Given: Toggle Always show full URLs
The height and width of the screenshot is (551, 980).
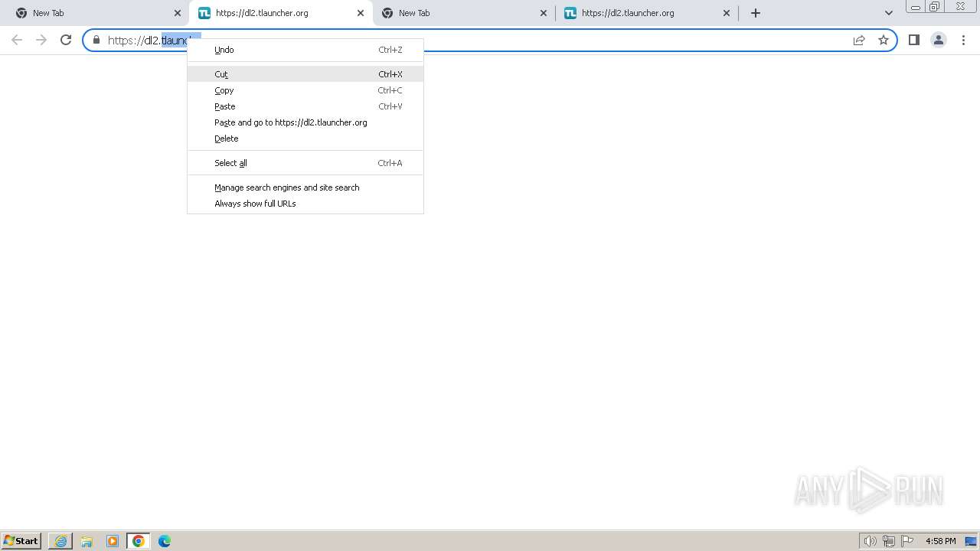Looking at the screenshot, I should (x=305, y=204).
